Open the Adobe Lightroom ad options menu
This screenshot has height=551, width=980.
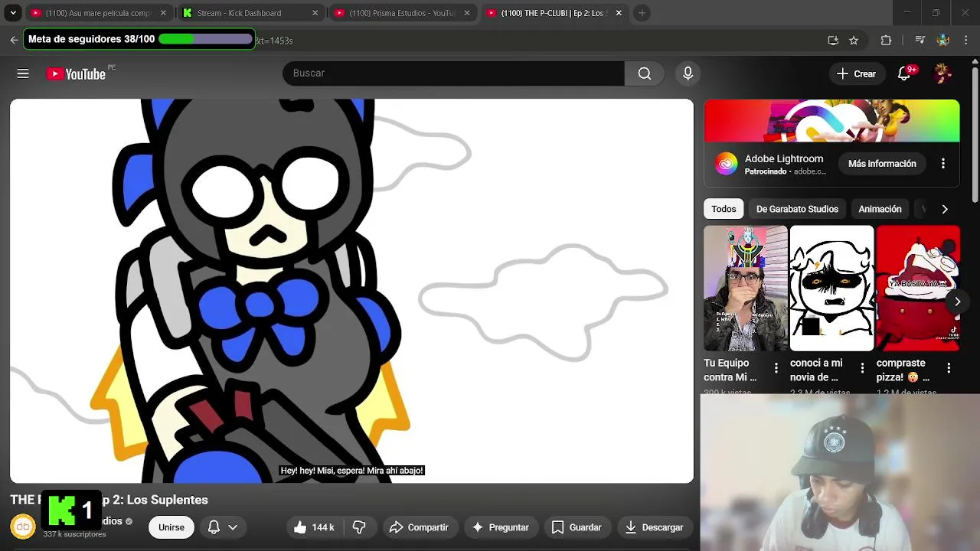coord(943,164)
